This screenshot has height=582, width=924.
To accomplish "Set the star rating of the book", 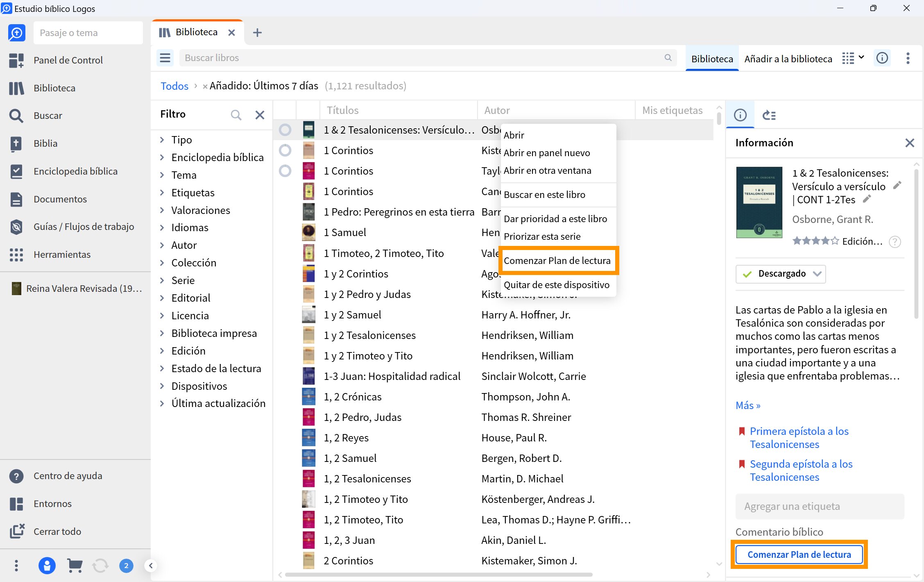I will click(x=815, y=241).
